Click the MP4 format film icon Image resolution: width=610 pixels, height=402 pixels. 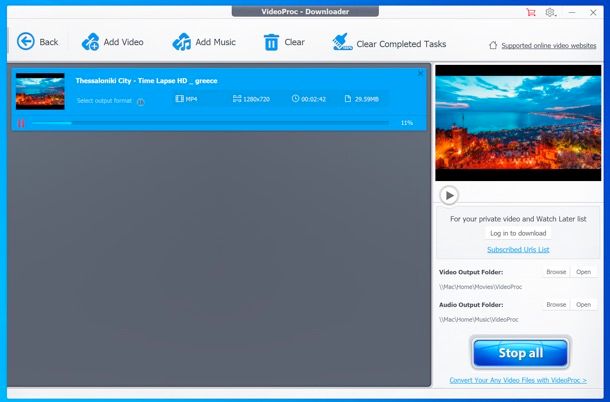[x=179, y=99]
